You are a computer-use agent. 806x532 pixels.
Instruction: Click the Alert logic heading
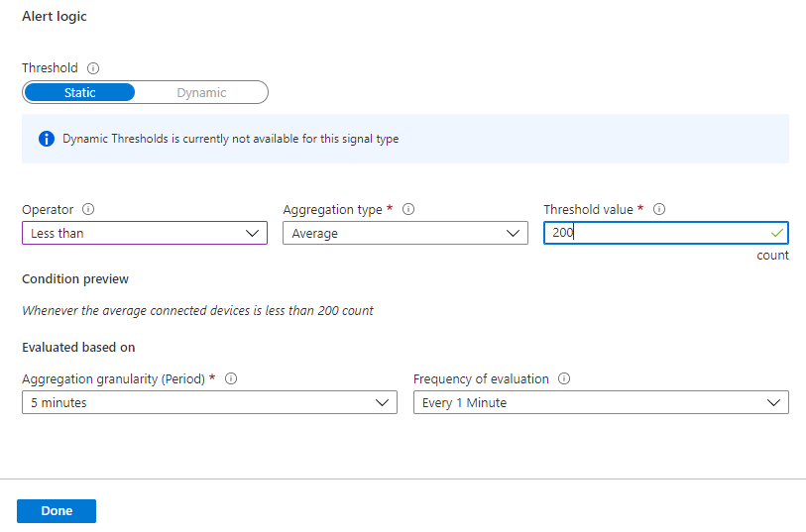click(55, 18)
